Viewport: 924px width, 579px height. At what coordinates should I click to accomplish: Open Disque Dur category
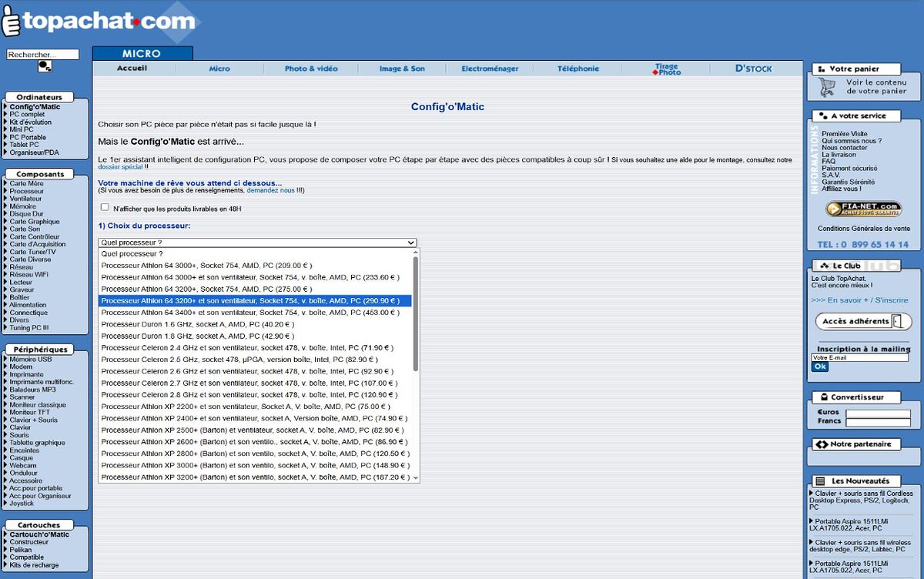tap(26, 214)
